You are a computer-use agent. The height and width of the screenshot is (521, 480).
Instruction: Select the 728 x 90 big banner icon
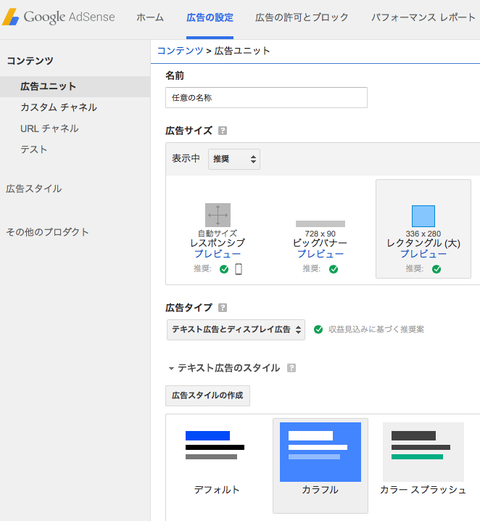click(x=320, y=224)
